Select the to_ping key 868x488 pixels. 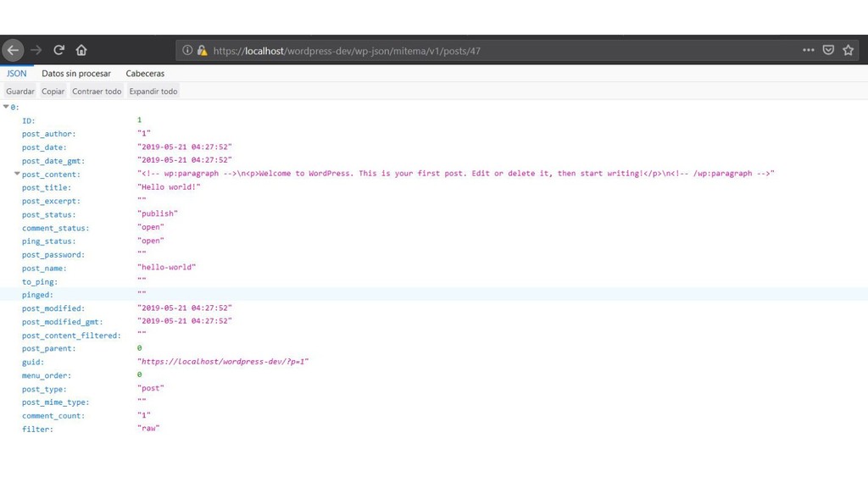pyautogui.click(x=40, y=281)
